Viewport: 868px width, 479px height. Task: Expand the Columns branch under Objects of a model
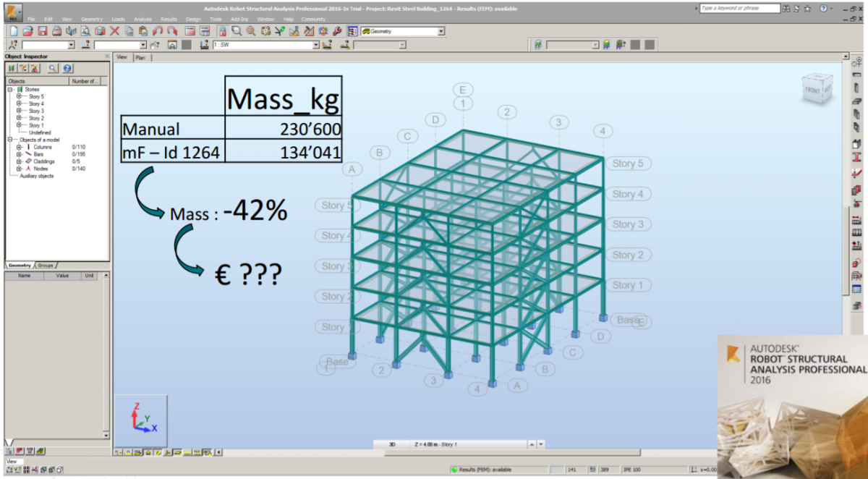point(20,147)
